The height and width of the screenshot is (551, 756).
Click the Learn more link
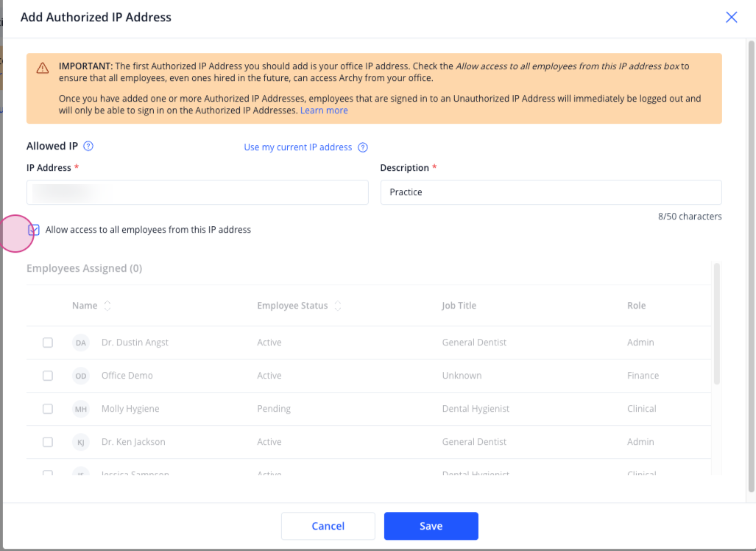click(324, 110)
